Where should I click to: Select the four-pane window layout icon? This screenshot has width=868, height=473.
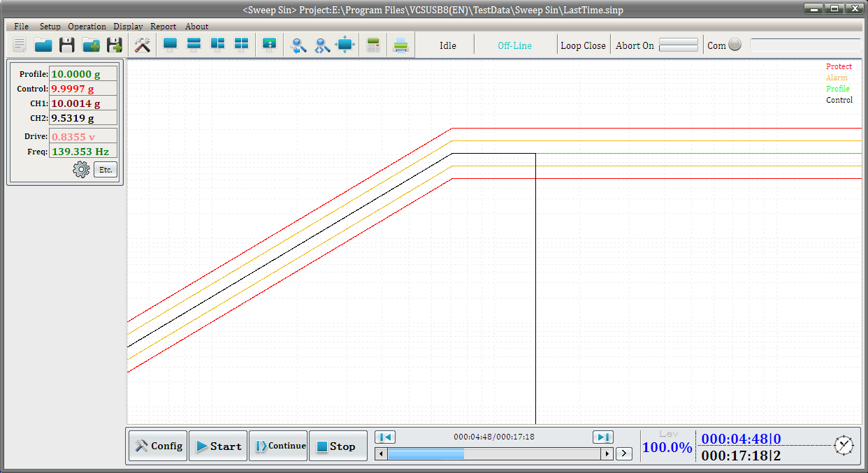coord(241,45)
